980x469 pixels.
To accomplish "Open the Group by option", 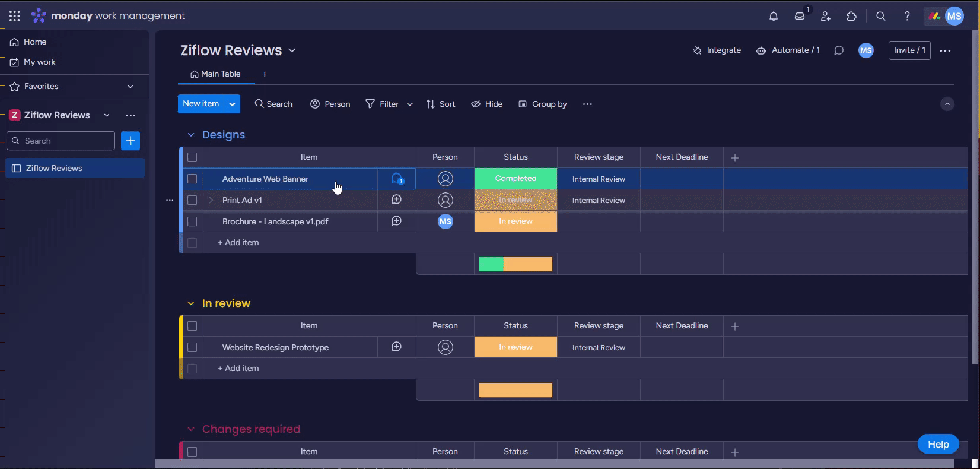I will 543,104.
